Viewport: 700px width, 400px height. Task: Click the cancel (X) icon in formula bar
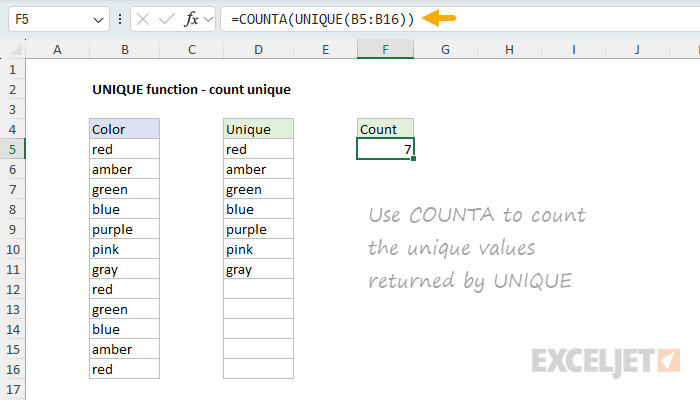(x=143, y=19)
